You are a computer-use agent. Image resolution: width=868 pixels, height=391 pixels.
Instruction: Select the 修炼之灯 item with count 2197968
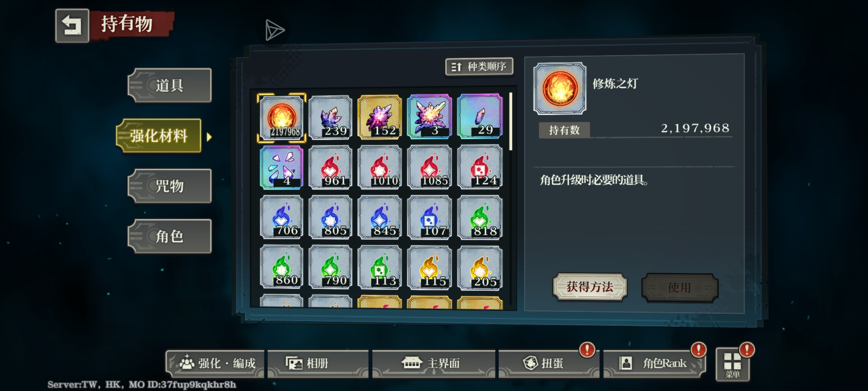282,117
